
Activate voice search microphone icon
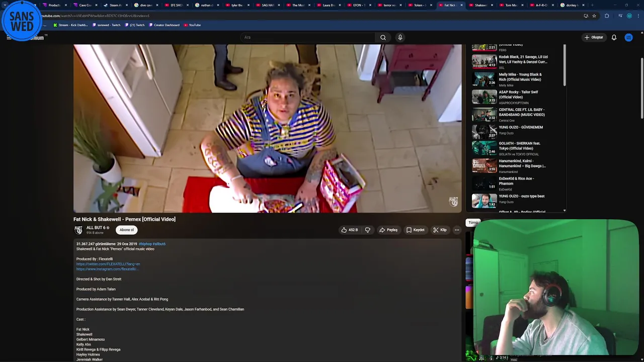tap(400, 37)
